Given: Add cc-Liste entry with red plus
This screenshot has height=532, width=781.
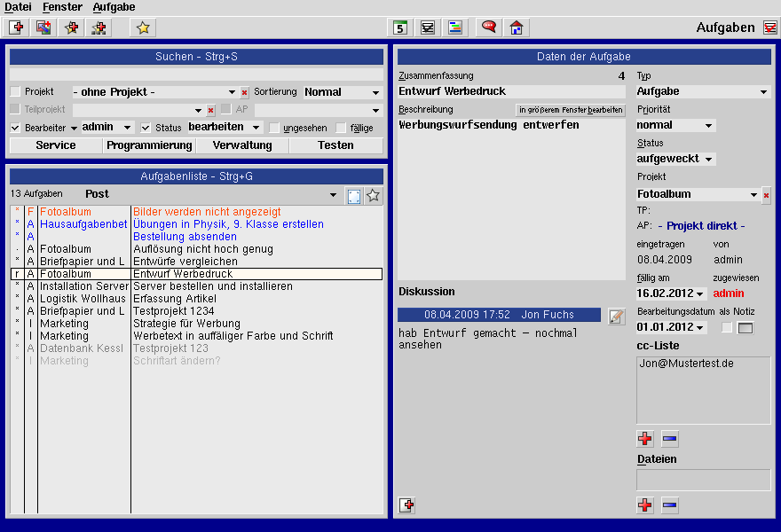Looking at the screenshot, I should 645,438.
